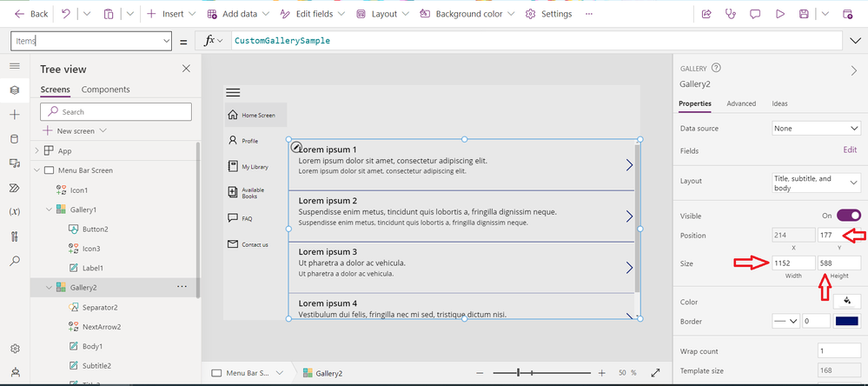This screenshot has width=868, height=386.
Task: Expand the formula bar chevron
Action: [853, 41]
